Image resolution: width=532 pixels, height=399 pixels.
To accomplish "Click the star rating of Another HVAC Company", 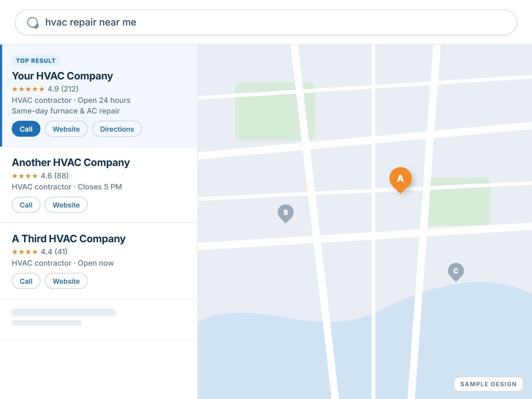I will (25, 176).
